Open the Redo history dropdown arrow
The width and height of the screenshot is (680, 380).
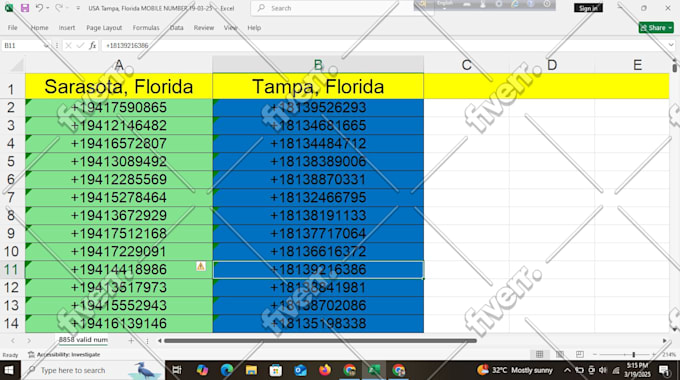click(x=67, y=8)
